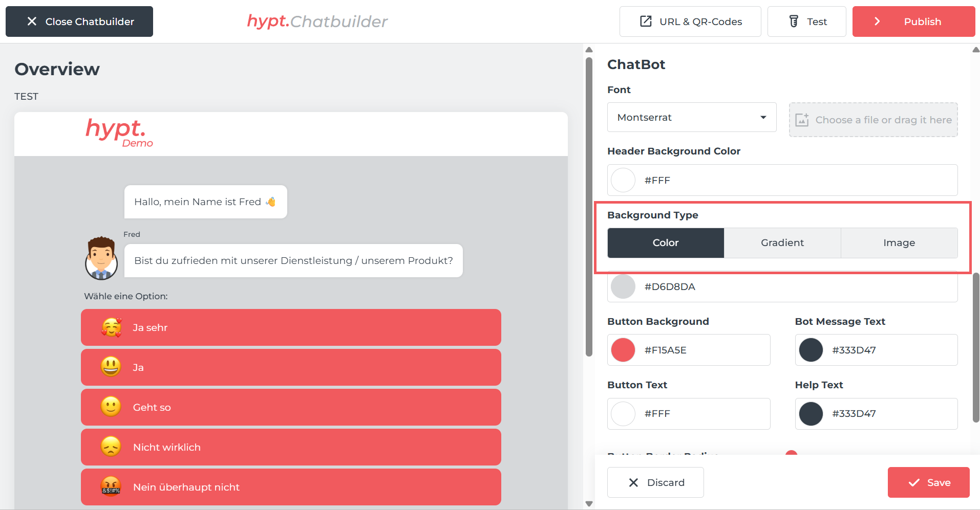Click the sad emoji beside Nicht wirklich

(111, 447)
